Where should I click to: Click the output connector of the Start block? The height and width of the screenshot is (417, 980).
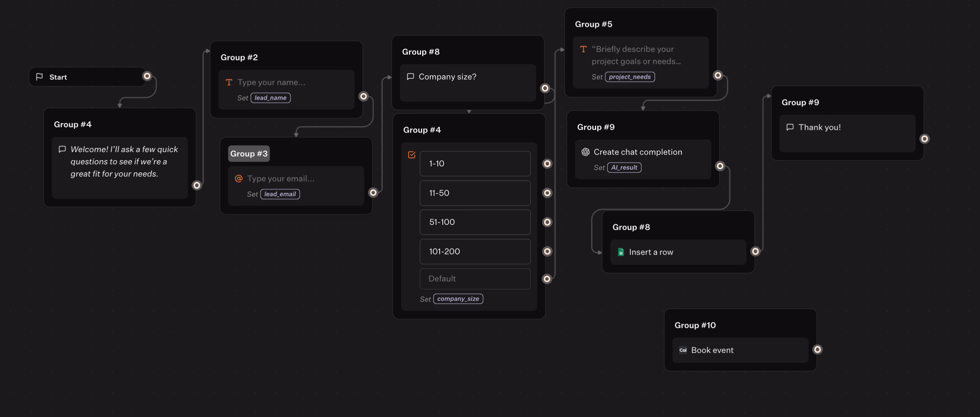[x=147, y=76]
